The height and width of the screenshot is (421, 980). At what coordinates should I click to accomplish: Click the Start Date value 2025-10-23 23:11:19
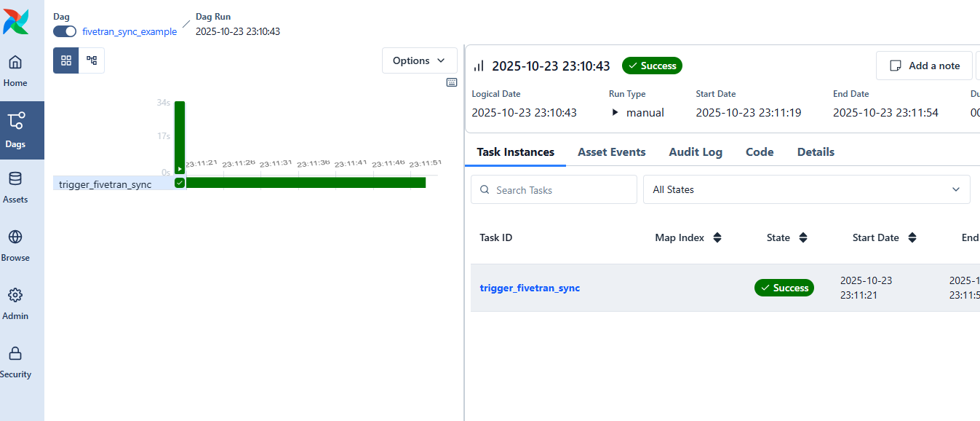click(749, 112)
